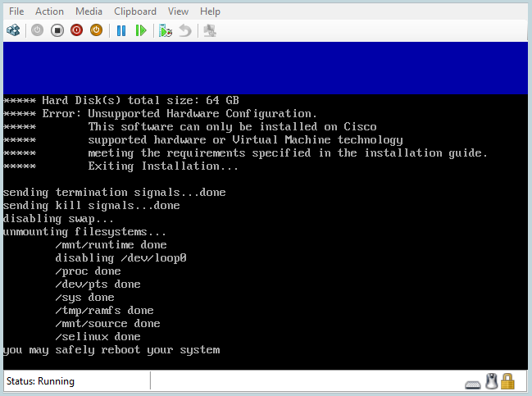The height and width of the screenshot is (396, 532).
Task: Click 'Exiting Installation...' text
Action: click(x=163, y=166)
